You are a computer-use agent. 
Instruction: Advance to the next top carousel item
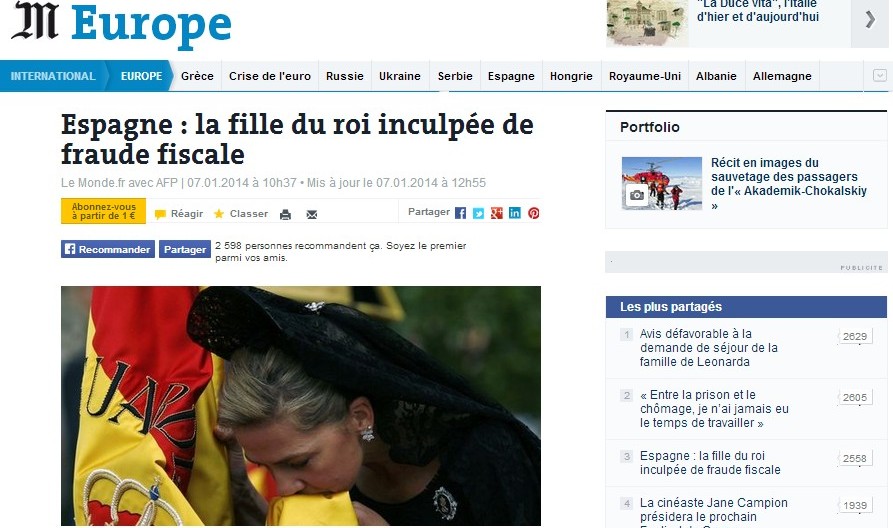tap(870, 21)
